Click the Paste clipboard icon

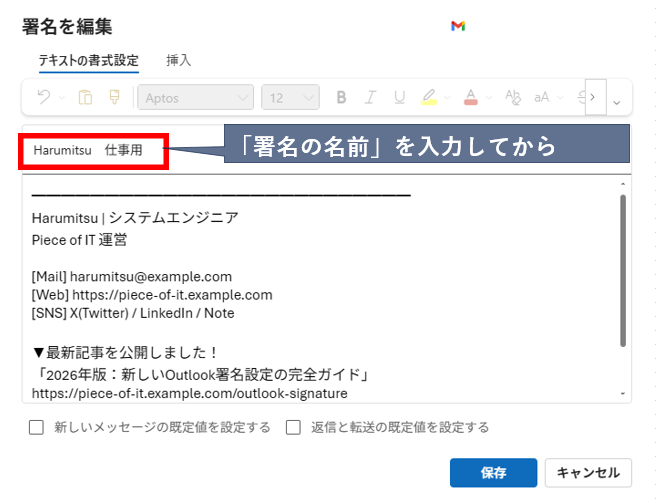click(85, 98)
